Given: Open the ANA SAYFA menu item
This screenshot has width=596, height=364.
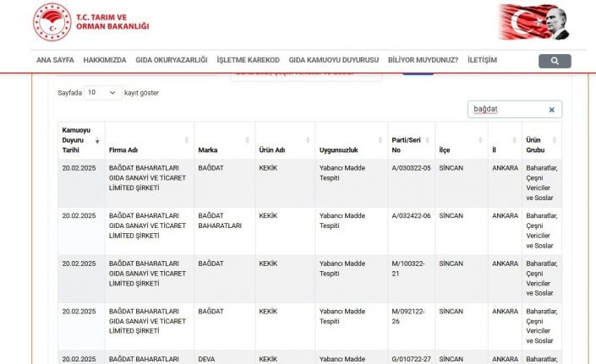Looking at the screenshot, I should click(x=56, y=60).
